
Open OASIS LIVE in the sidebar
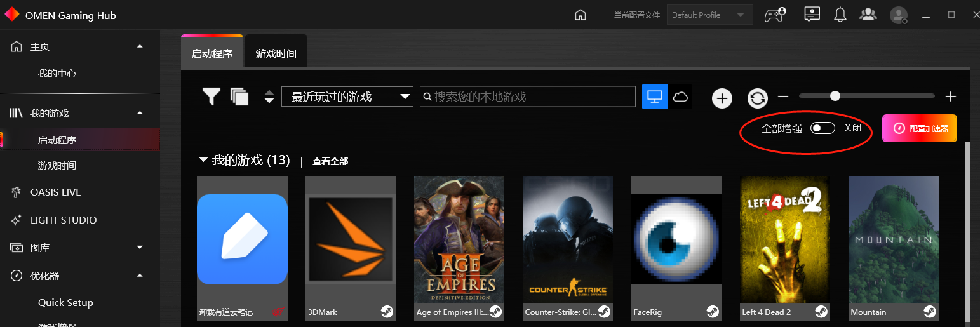[x=56, y=192]
